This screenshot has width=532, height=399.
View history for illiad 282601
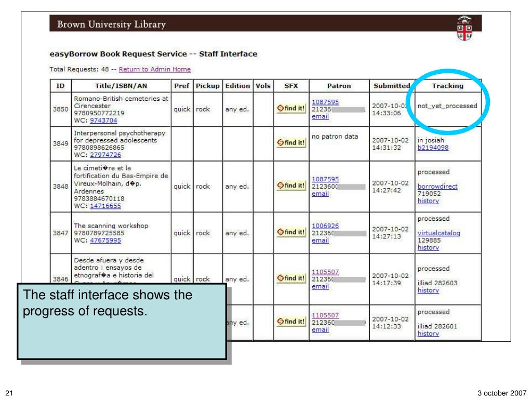[428, 334]
